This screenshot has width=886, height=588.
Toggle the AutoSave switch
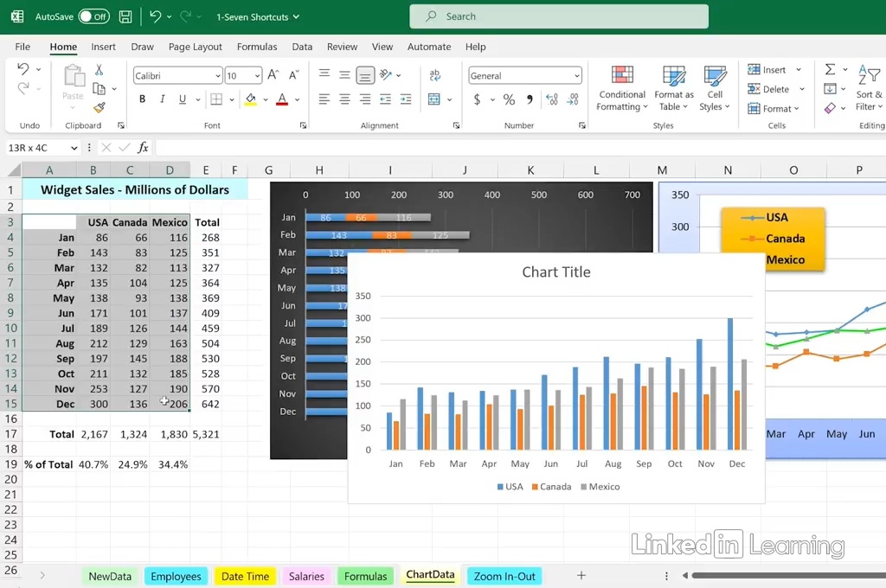(x=93, y=16)
